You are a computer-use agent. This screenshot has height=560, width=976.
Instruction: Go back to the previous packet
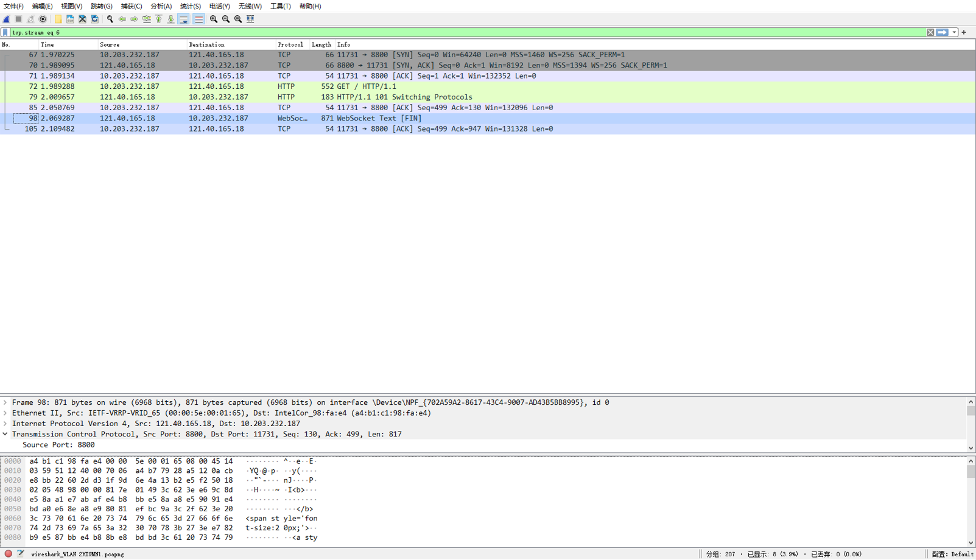122,19
